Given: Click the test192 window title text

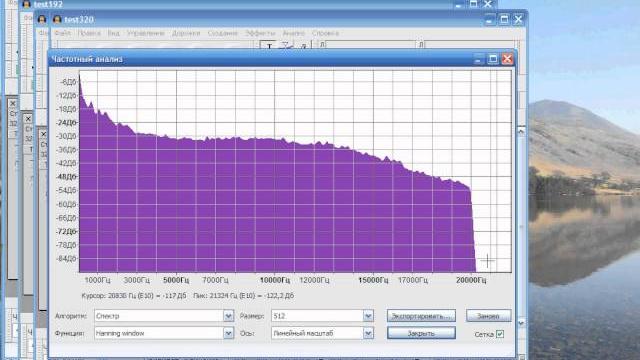Looking at the screenshot, I should click(x=48, y=4).
